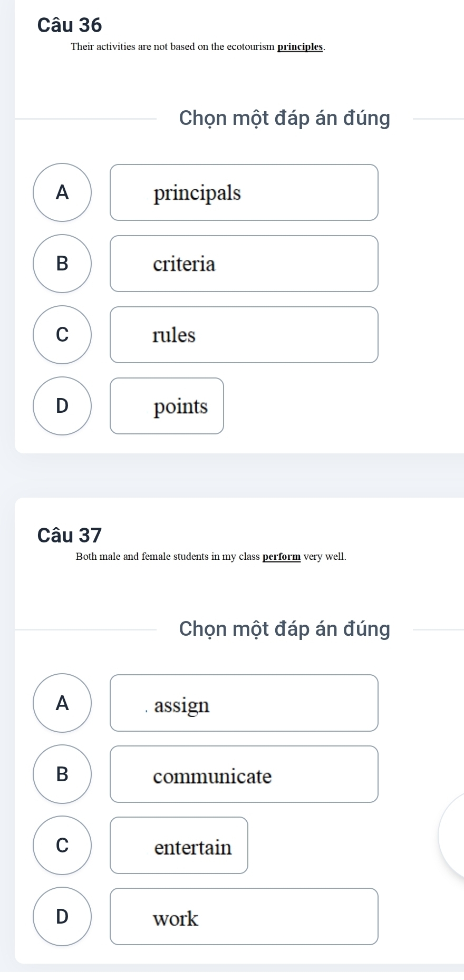
Task: Pick the "points" answer box
Action: 167,406
